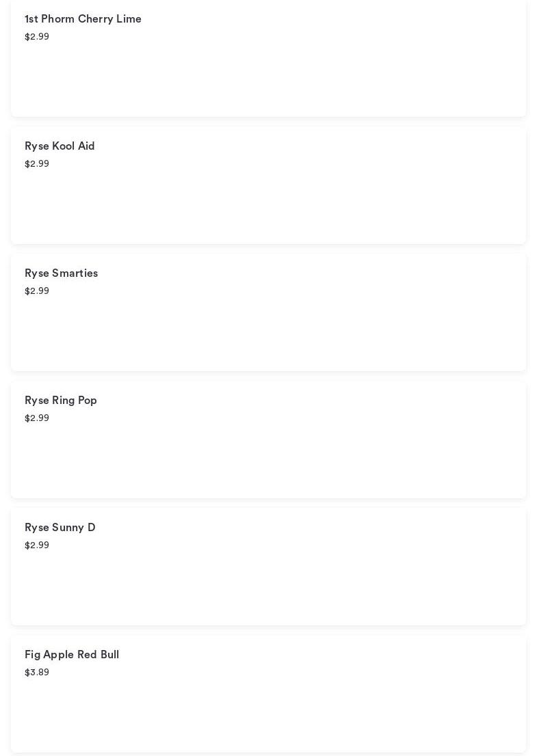Open the Ryse Sunny D title

pyautogui.click(x=60, y=528)
